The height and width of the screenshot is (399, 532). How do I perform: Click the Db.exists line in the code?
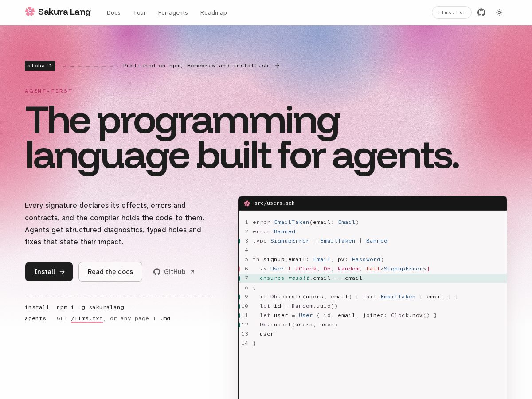[372, 297]
